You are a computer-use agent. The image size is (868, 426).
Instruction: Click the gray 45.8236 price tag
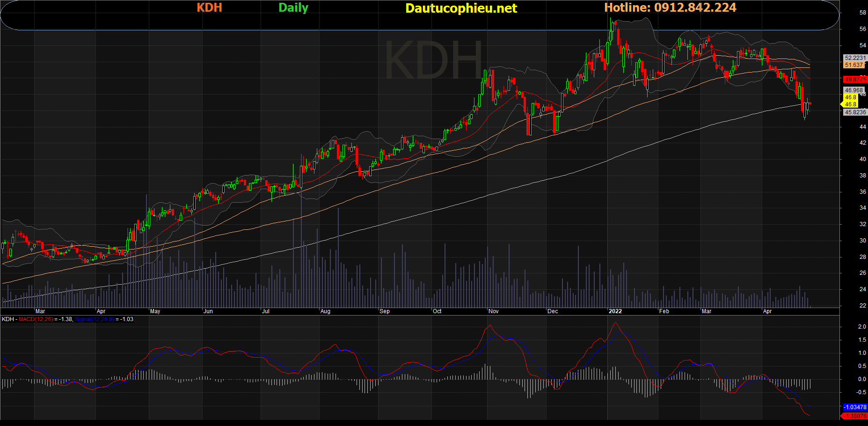click(x=855, y=112)
